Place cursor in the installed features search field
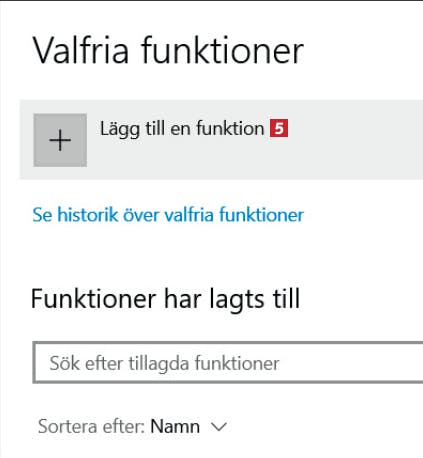 click(228, 363)
